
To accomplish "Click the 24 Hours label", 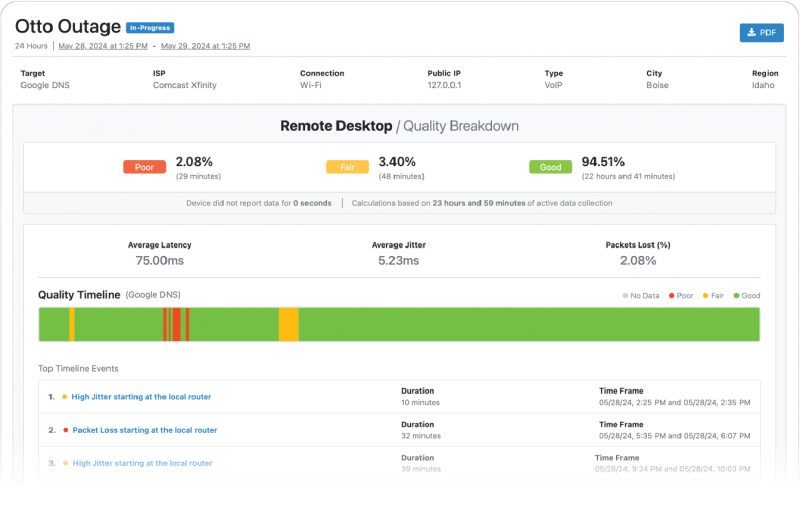I will 31,46.
